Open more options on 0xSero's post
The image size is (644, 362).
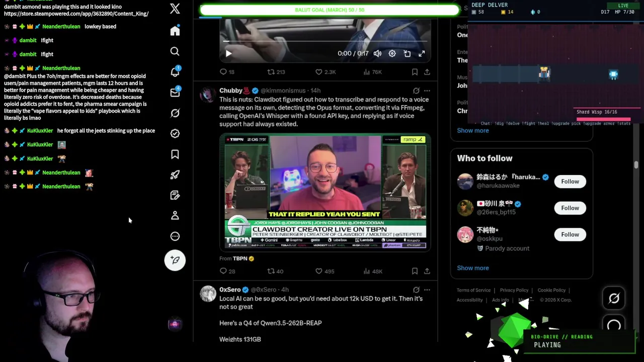pyautogui.click(x=427, y=290)
